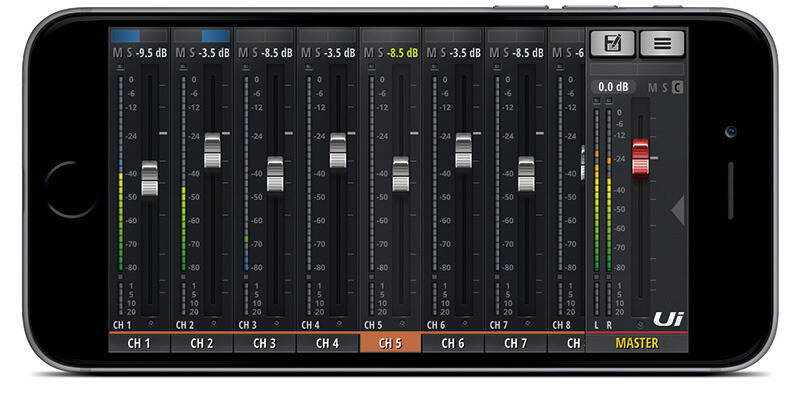Open the hamburger menu button
The image size is (800, 395).
662,43
